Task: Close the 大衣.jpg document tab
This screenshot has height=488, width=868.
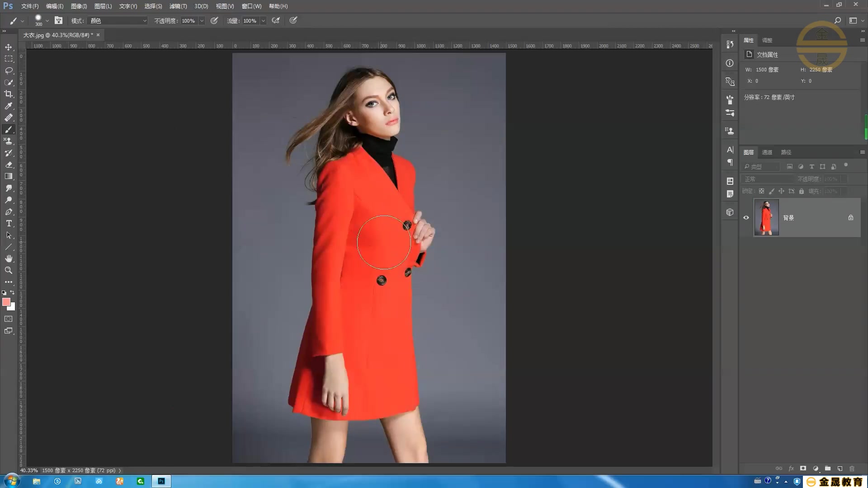Action: 98,35
